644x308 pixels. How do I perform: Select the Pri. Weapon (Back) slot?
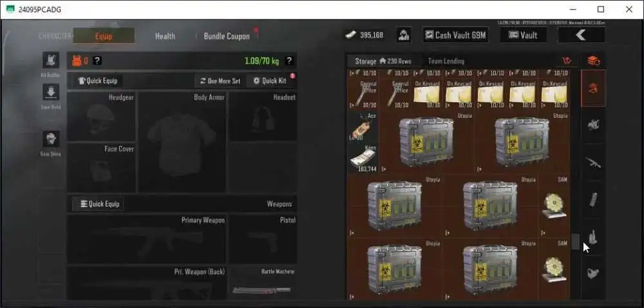[x=146, y=283]
